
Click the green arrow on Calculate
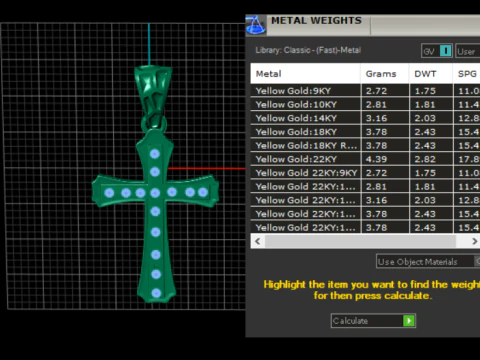(409, 321)
